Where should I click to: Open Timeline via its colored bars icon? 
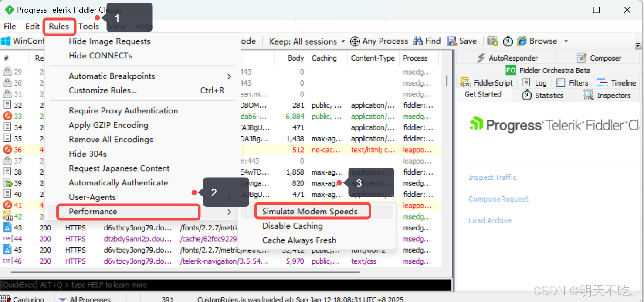[603, 82]
